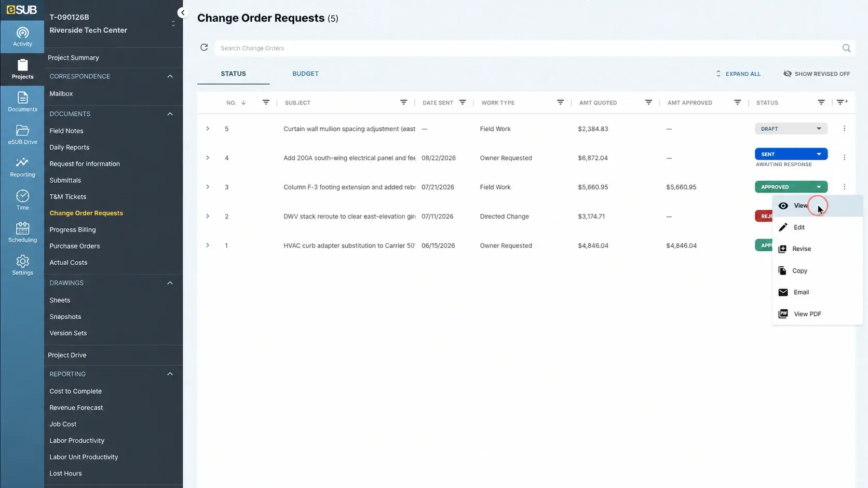The image size is (868, 488).
Task: Open the Time sidebar icon
Action: click(22, 200)
